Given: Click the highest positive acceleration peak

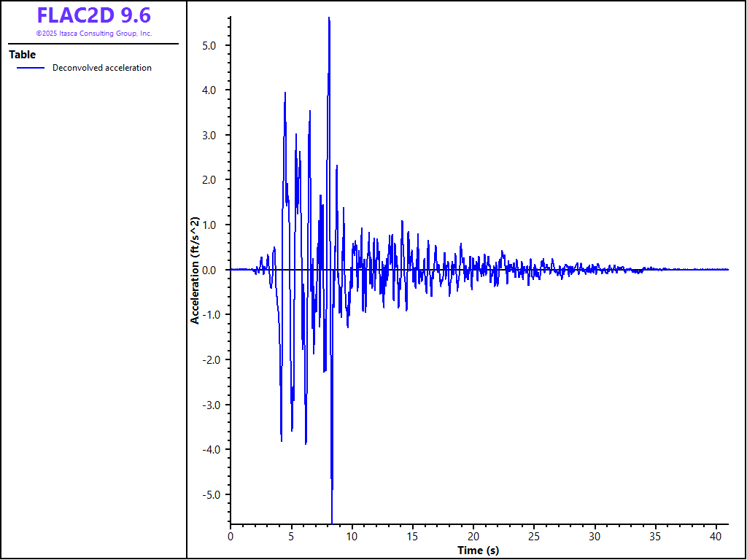Looking at the screenshot, I should (x=329, y=18).
